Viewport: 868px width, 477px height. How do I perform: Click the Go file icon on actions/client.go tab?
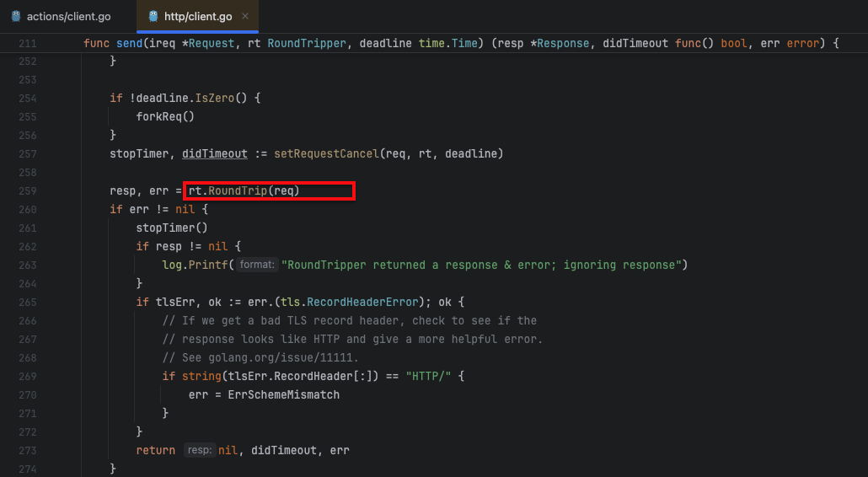click(x=16, y=17)
